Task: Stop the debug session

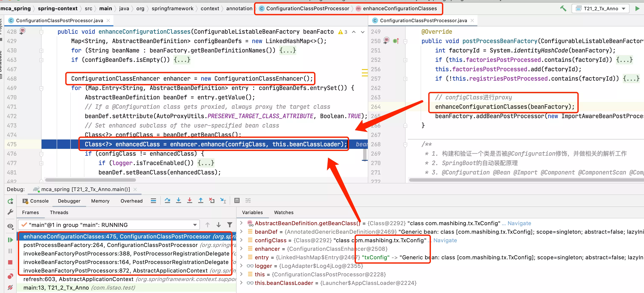Action: pos(10,262)
